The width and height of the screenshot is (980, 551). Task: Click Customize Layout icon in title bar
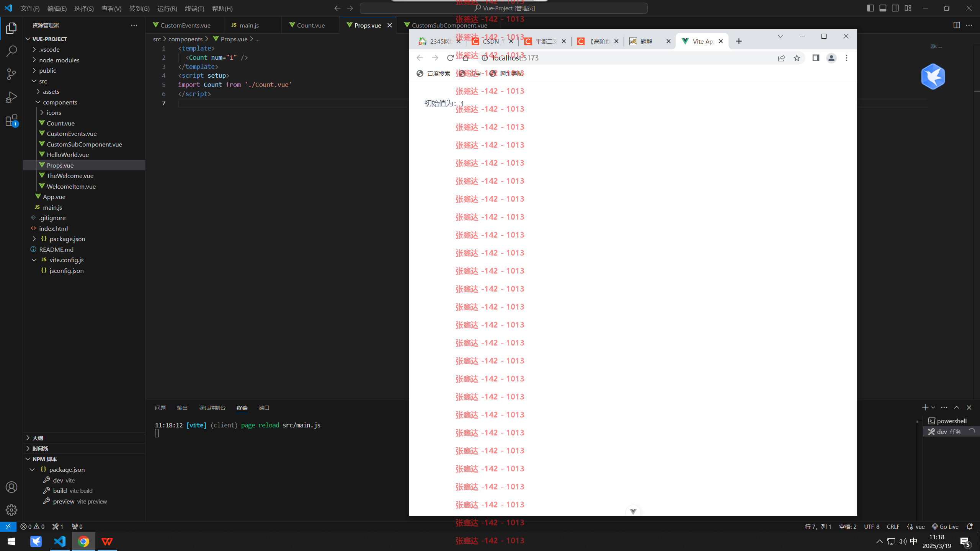tap(908, 8)
